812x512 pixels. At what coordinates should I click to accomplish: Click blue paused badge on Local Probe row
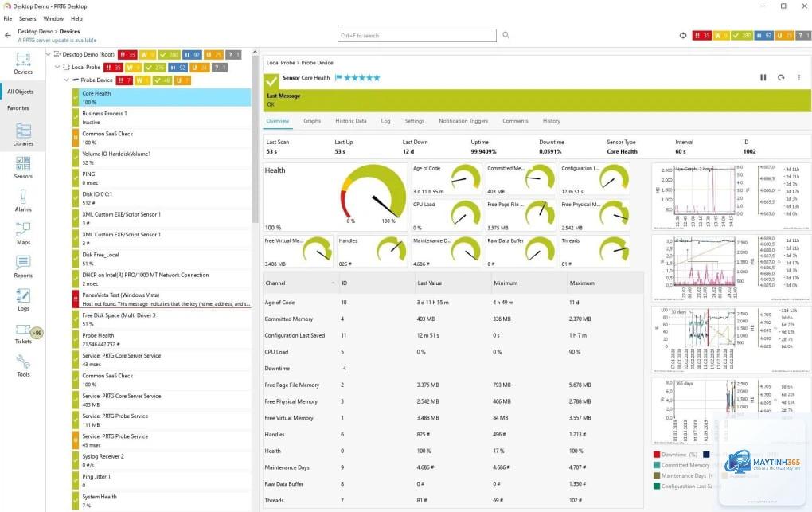pos(178,68)
